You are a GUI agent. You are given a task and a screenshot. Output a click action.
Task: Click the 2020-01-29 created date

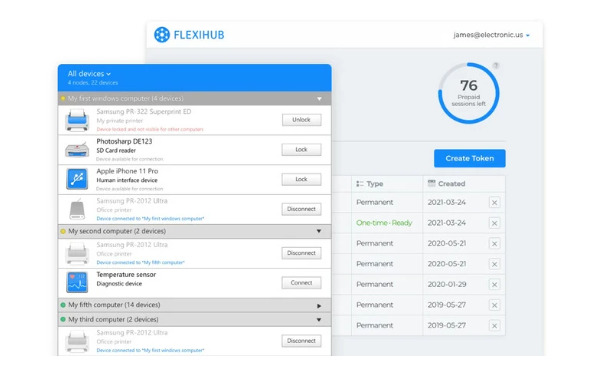click(x=447, y=284)
